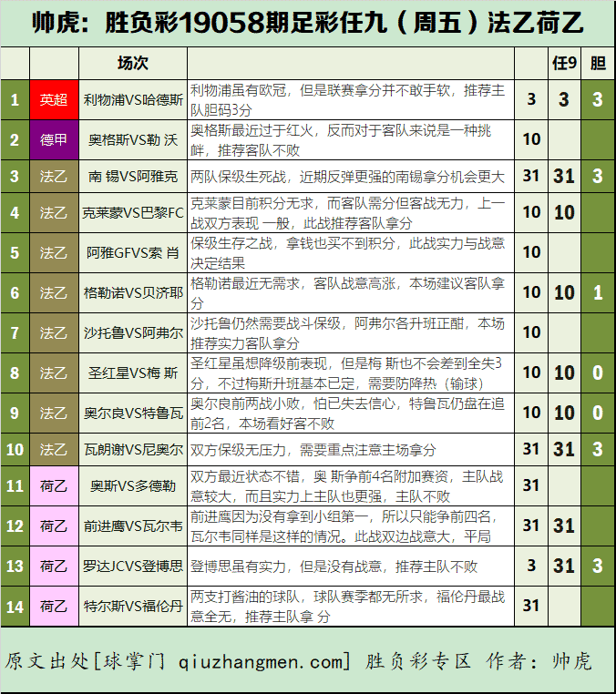Click 胆 value 3 for 罗达JCVS登博思
Viewport: 616px width, 694px height.
pos(598,566)
